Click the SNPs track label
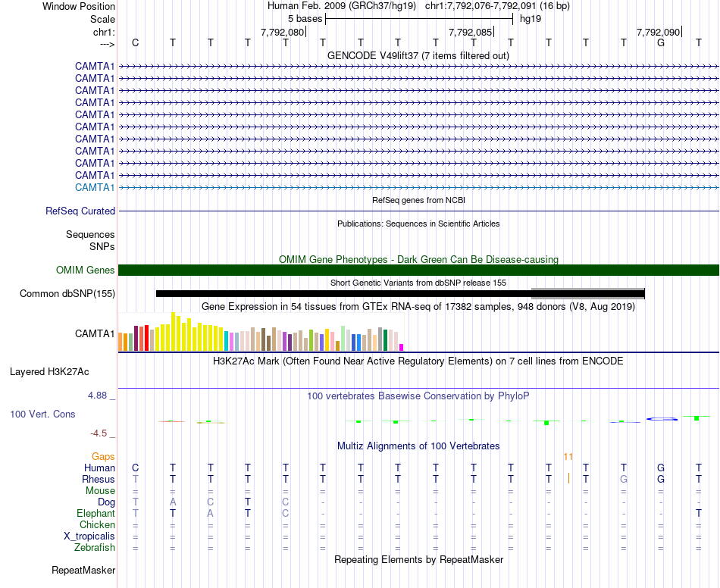 [x=102, y=246]
